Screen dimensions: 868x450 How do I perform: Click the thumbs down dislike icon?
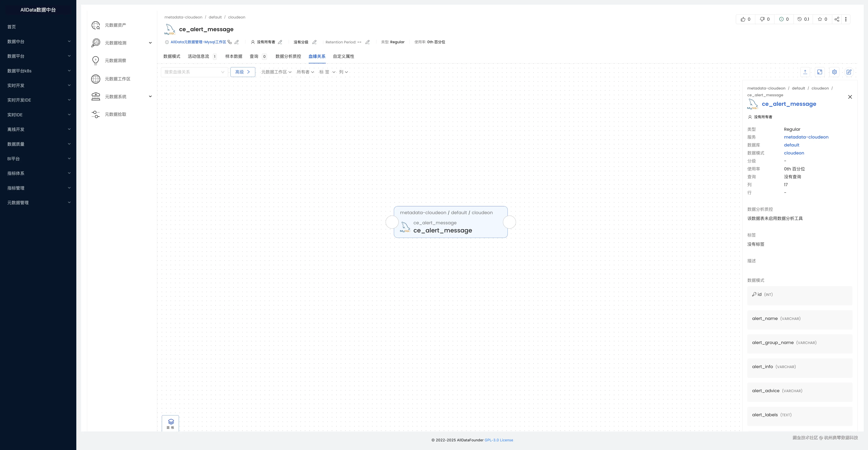tap(762, 19)
